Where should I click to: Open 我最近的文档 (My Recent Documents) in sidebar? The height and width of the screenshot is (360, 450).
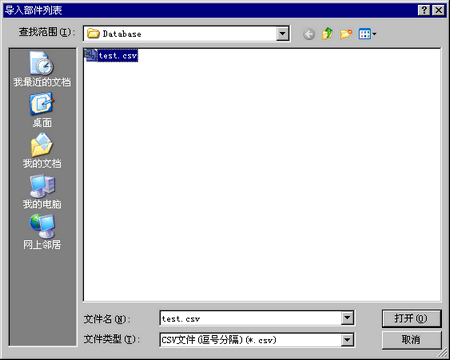coord(42,69)
